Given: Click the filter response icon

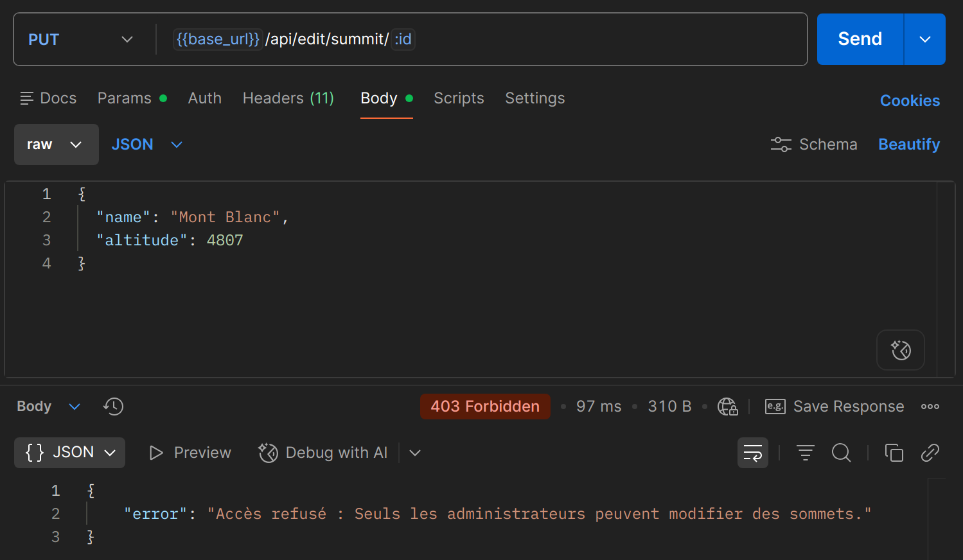Looking at the screenshot, I should coord(806,453).
